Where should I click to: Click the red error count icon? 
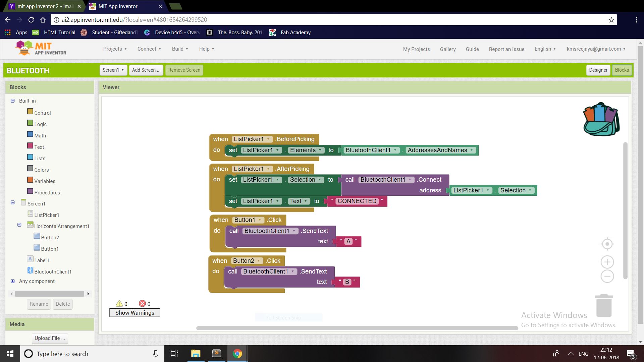142,303
